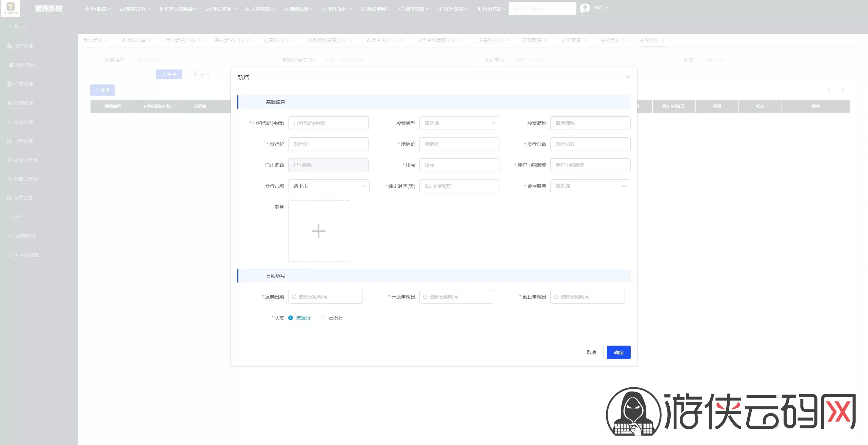Select the 未发行 radio button
Screen dimensions: 868x445
(291, 318)
